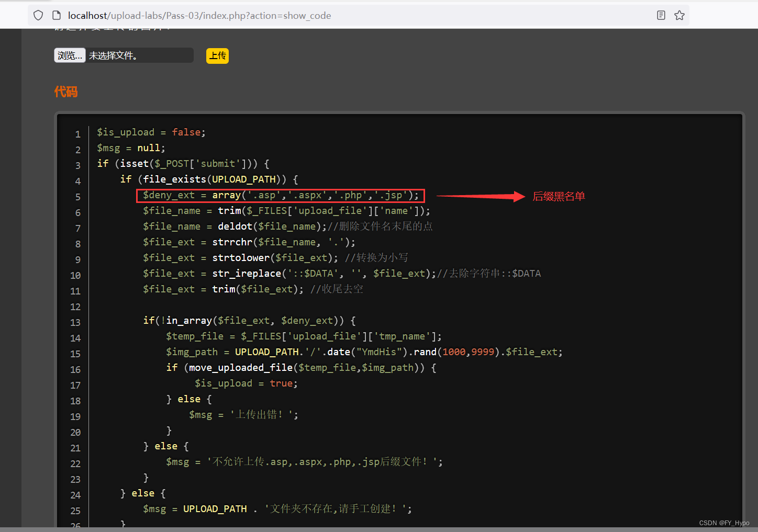
Task: Click the address bar URL text
Action: [x=199, y=16]
